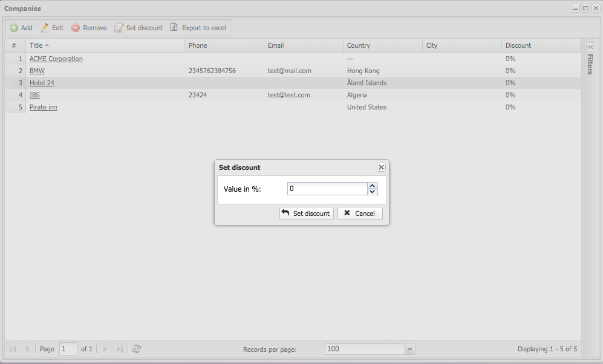Sort by the Country column header
The height and width of the screenshot is (364, 603).
(x=383, y=45)
